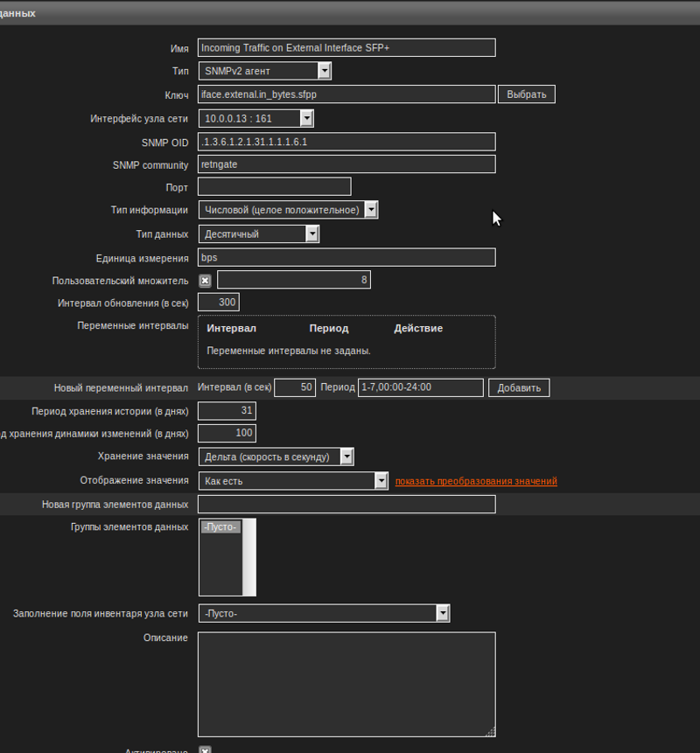
Task: Click the Интервал column header
Action: (x=231, y=329)
